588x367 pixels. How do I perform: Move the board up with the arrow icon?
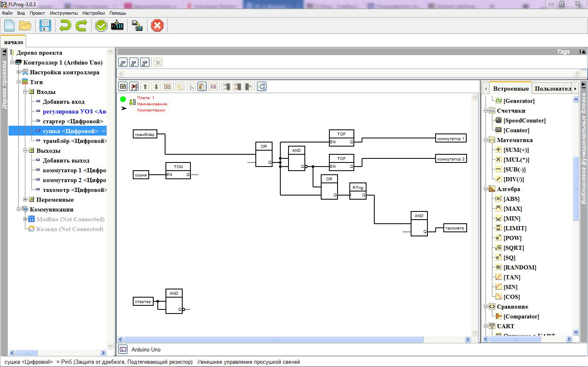145,87
